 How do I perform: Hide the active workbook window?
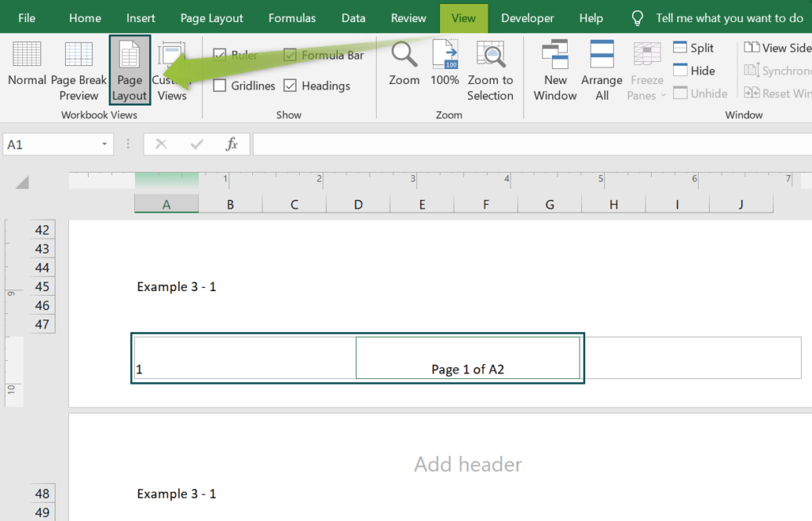click(x=691, y=70)
